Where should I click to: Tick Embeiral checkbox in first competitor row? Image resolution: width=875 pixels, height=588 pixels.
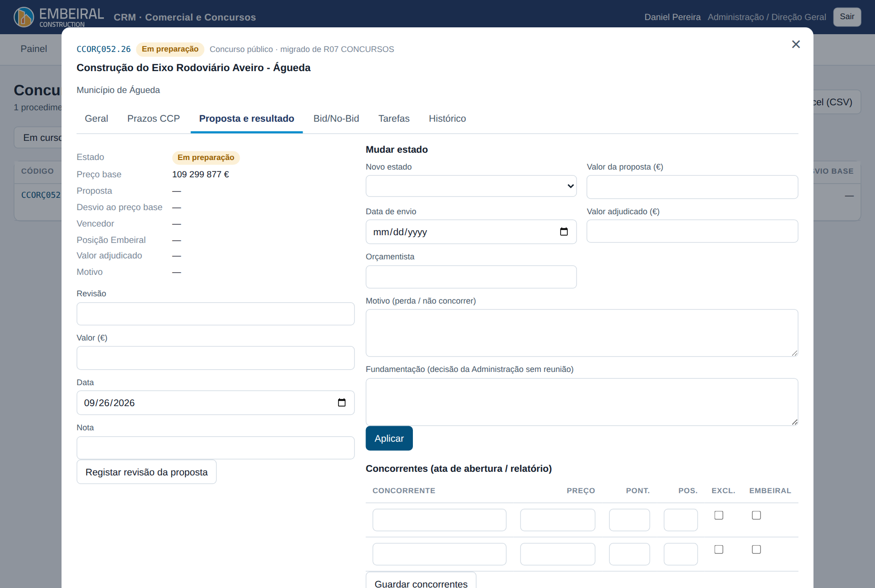(x=756, y=515)
